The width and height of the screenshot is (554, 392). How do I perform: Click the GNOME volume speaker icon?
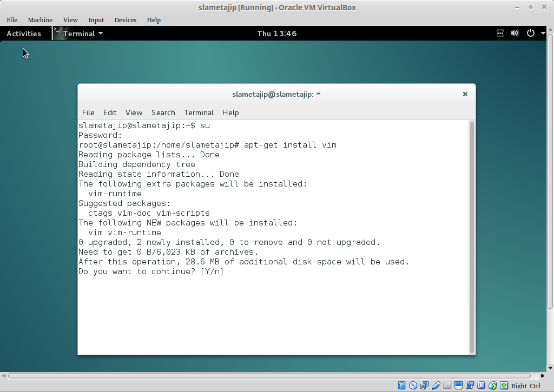click(x=515, y=33)
